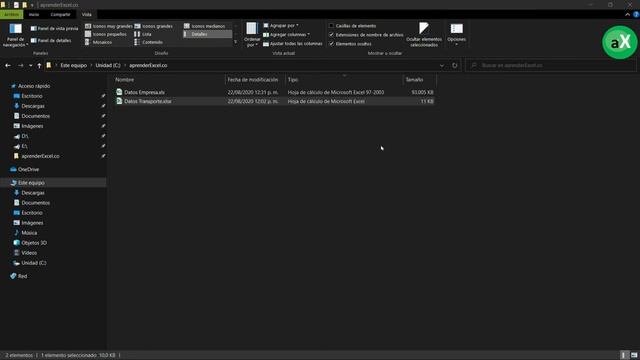Screen dimensions: 640x360
Task: Toggle Elementos ocultos checkbox
Action: pos(331,44)
